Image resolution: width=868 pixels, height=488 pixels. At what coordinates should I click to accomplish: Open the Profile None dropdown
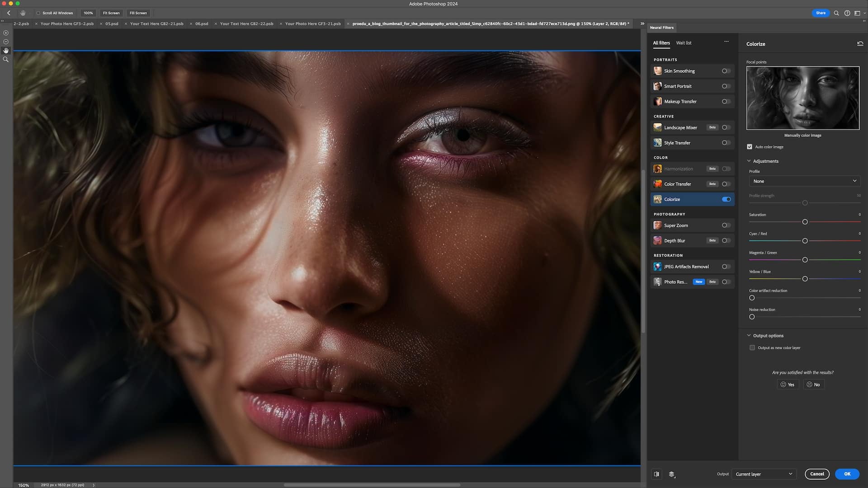point(804,181)
